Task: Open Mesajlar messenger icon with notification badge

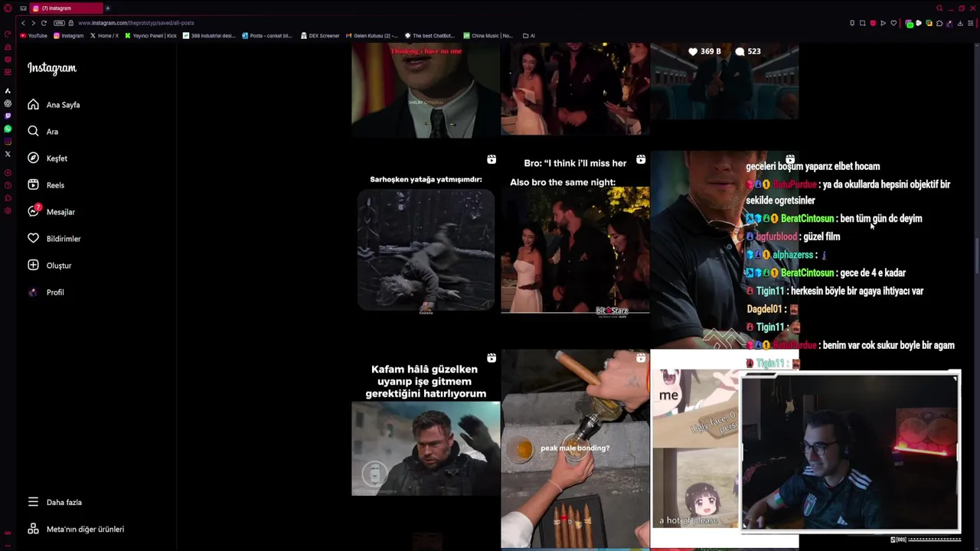Action: click(34, 210)
